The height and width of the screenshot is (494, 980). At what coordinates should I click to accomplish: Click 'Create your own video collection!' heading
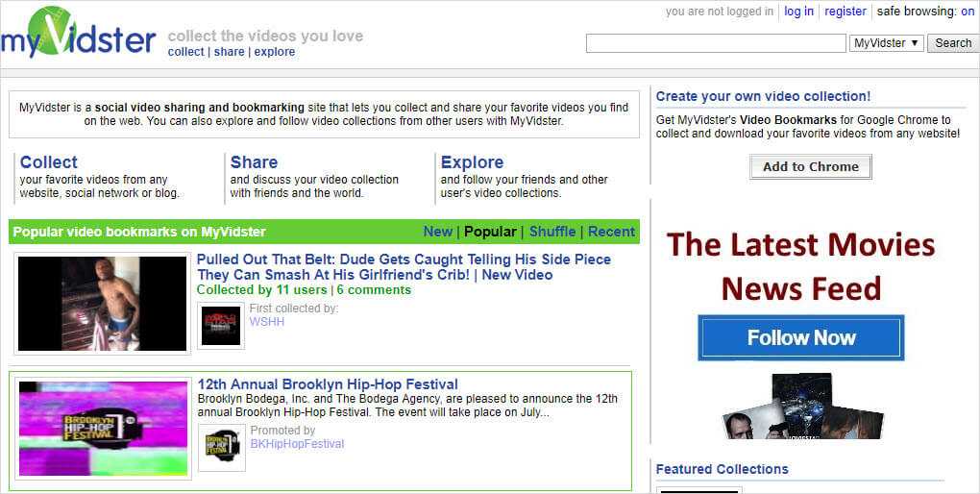click(x=763, y=96)
